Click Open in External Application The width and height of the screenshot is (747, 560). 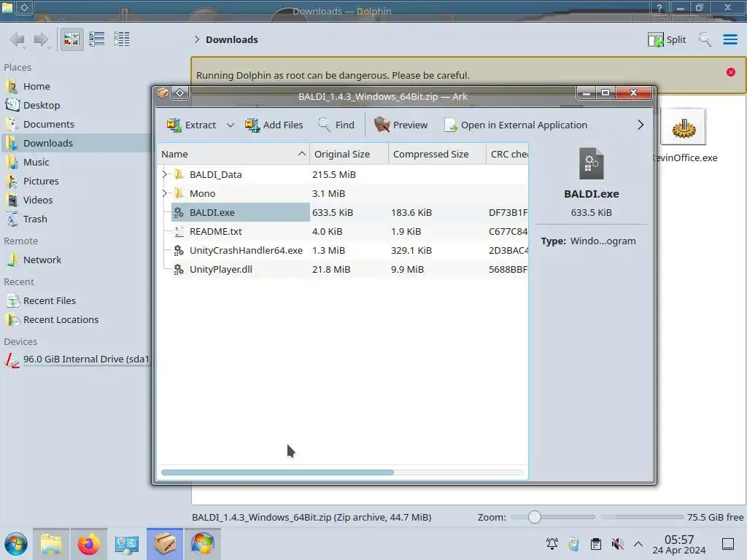tap(516, 125)
